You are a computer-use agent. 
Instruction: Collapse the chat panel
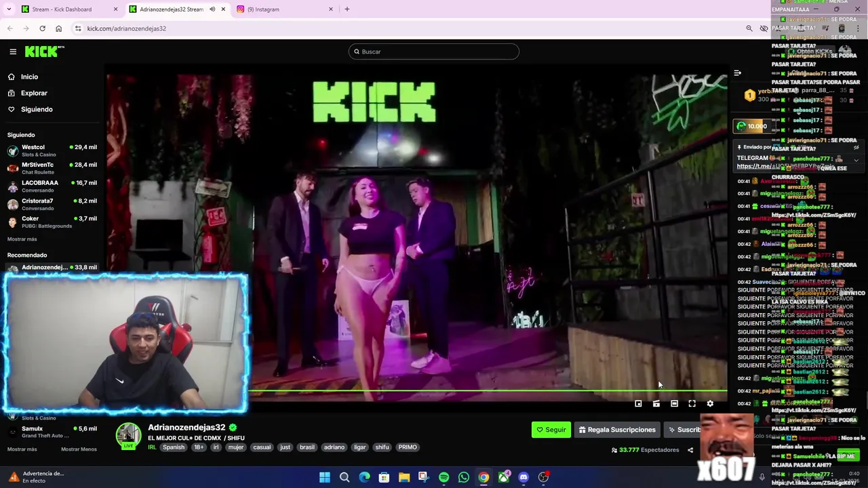coord(738,73)
